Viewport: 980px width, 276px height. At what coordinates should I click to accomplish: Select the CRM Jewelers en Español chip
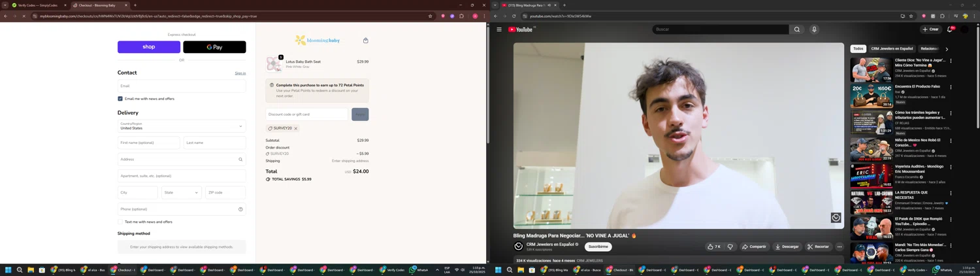pos(892,48)
